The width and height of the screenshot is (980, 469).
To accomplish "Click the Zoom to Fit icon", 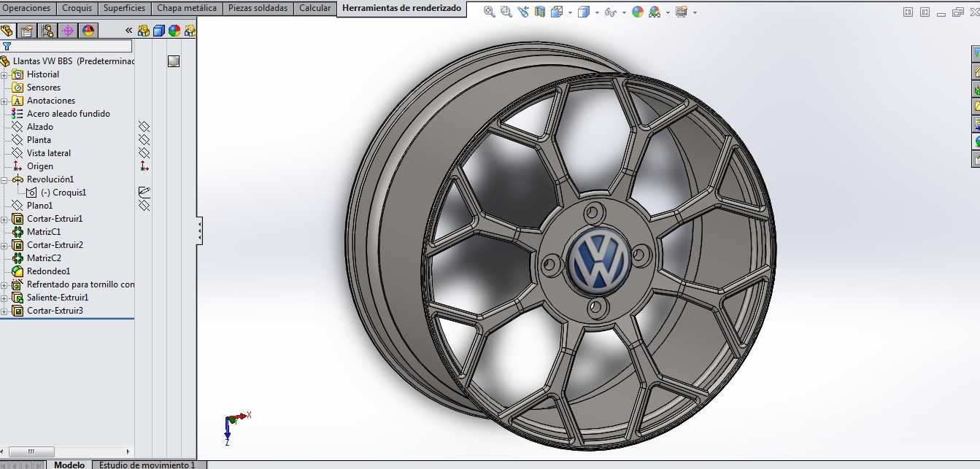I will click(490, 12).
